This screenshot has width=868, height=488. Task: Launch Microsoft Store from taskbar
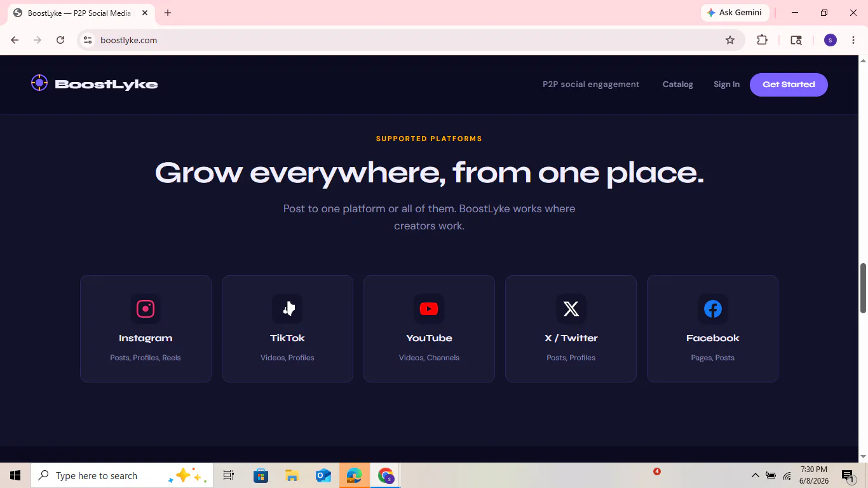[261, 475]
